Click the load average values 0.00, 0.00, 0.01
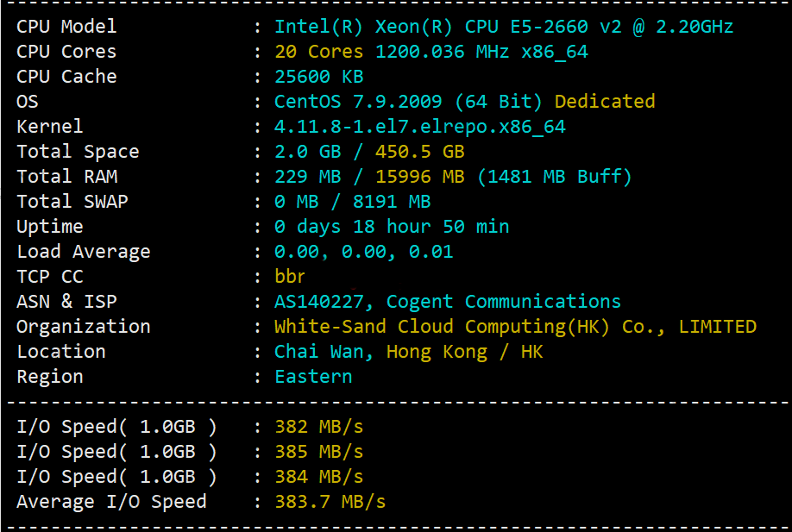The image size is (792, 532). [363, 252]
